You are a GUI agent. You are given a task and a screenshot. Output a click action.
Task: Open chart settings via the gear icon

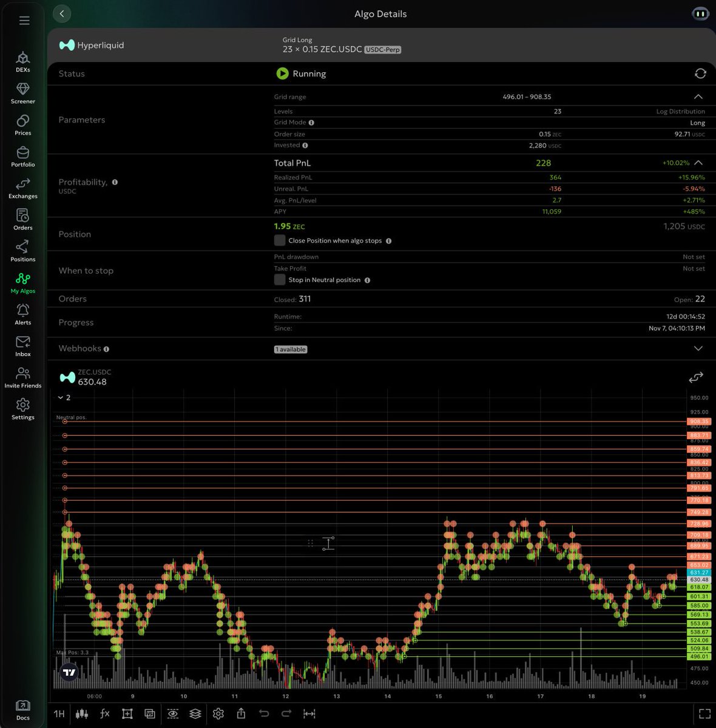coord(218,714)
